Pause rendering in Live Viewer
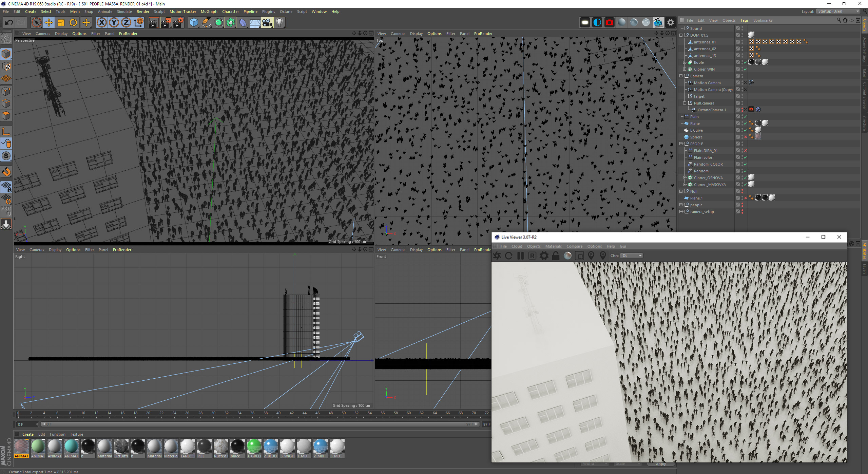 520,256
